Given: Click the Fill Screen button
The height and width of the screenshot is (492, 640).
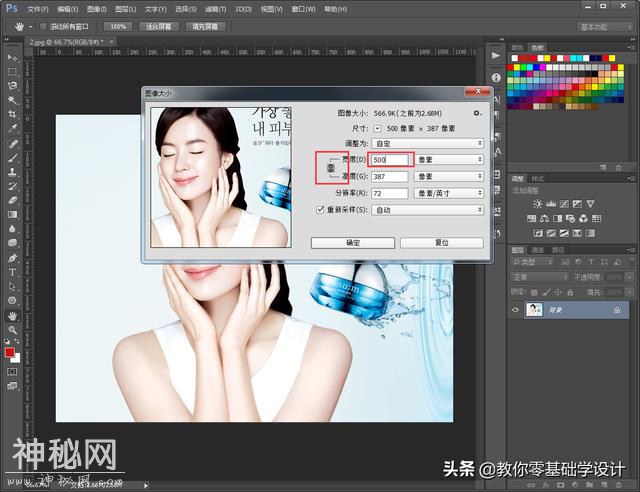Looking at the screenshot, I should click(x=205, y=27).
